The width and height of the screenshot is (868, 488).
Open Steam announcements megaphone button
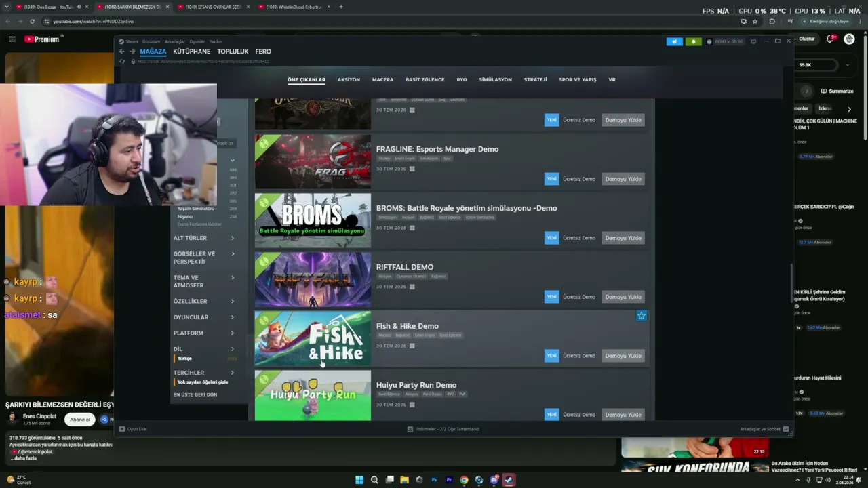pos(674,41)
